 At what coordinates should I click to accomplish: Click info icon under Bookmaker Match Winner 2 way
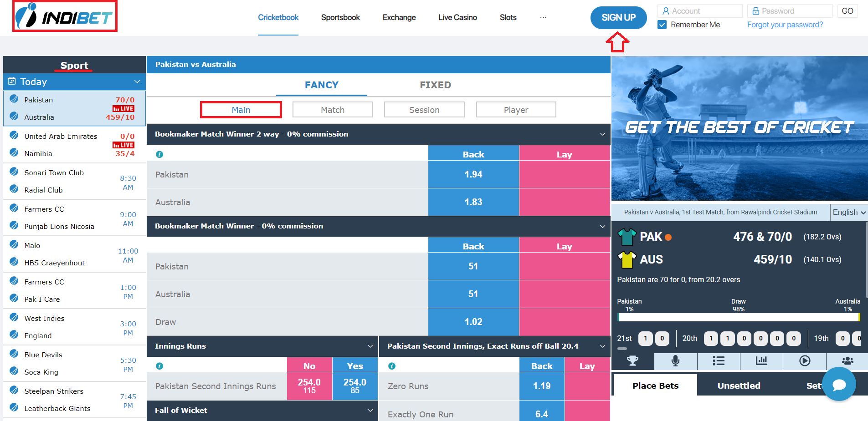click(159, 154)
